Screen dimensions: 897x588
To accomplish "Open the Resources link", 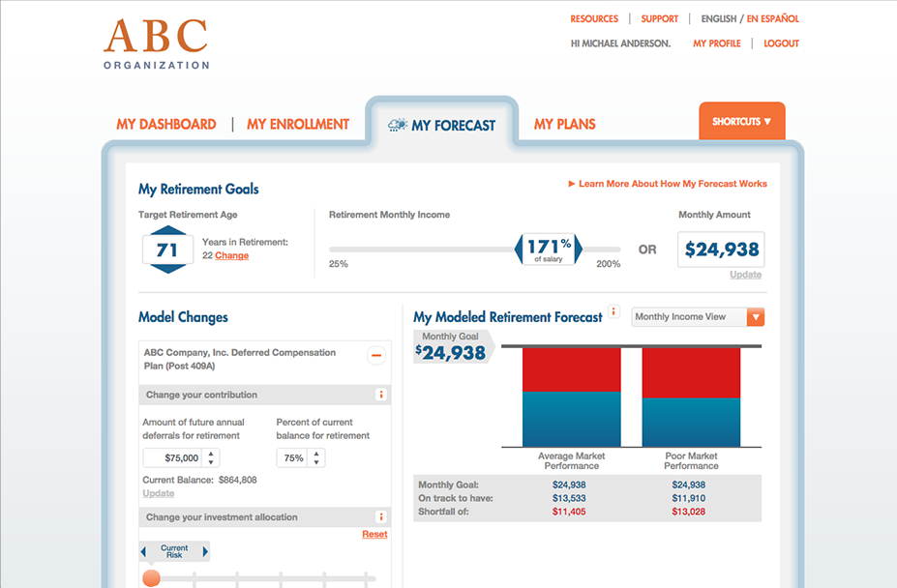I will click(x=594, y=19).
